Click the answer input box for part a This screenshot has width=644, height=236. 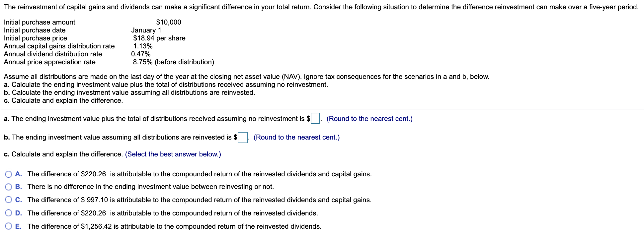tap(316, 118)
